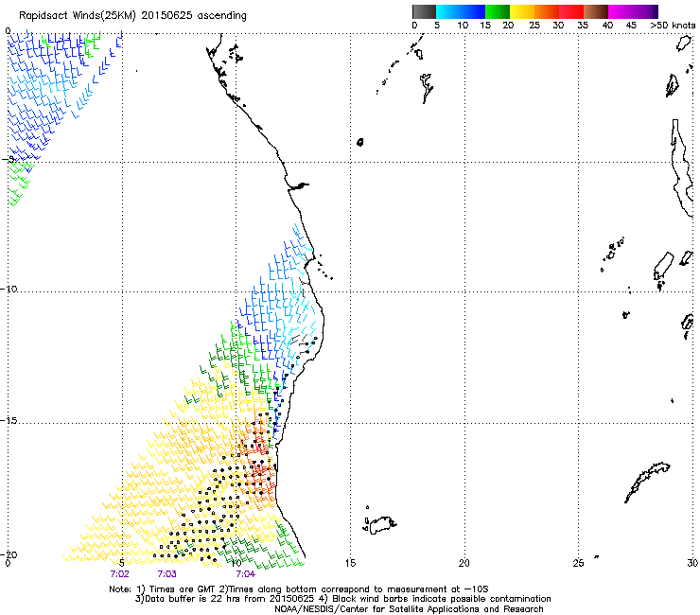Click the '-15' latitude axis label
The image size is (700, 615).
[x=9, y=420]
